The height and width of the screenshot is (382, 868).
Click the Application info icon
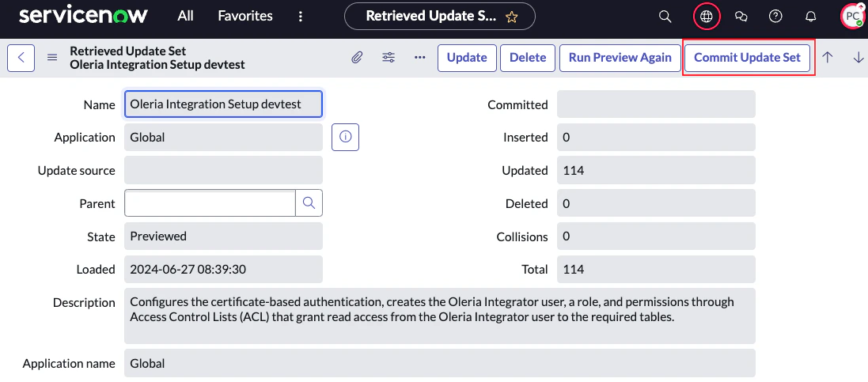[346, 138]
